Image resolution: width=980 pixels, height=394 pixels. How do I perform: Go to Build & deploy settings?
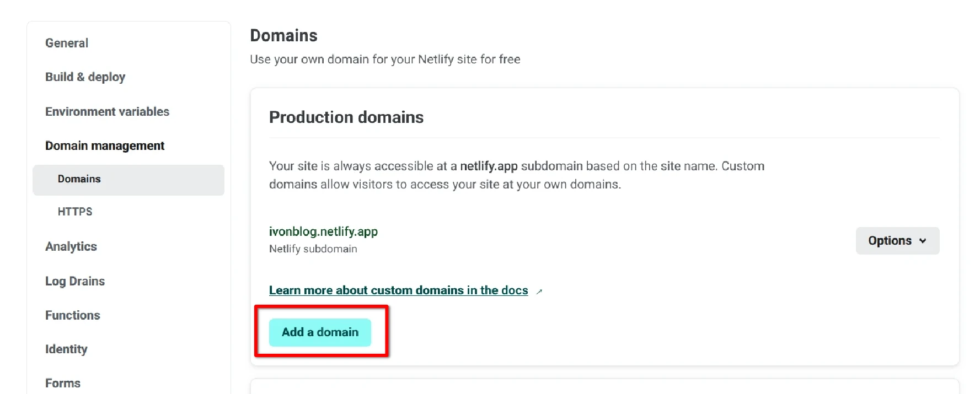[85, 77]
